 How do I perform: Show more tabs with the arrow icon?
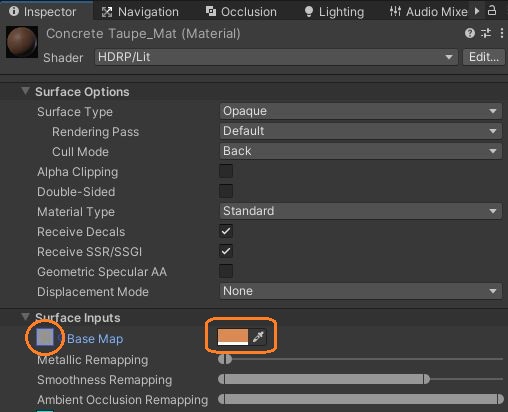click(477, 11)
